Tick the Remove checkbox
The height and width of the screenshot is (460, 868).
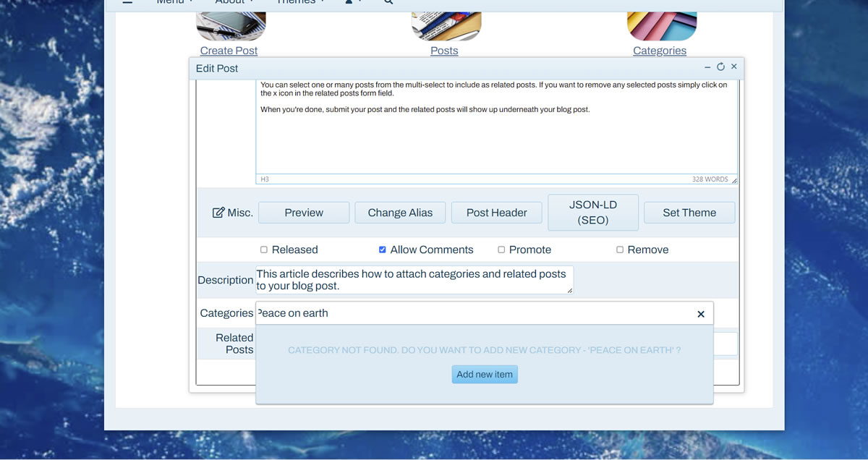[620, 250]
